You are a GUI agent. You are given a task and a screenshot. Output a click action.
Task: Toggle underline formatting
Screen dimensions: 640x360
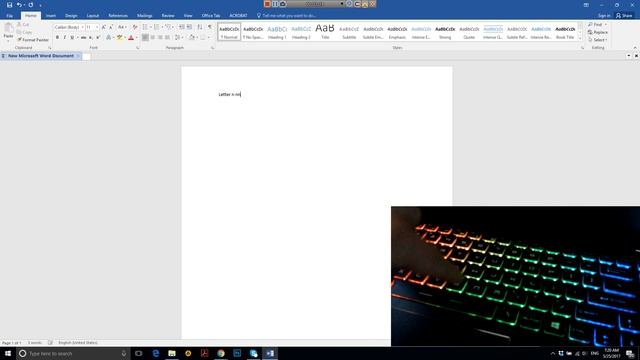point(72,37)
